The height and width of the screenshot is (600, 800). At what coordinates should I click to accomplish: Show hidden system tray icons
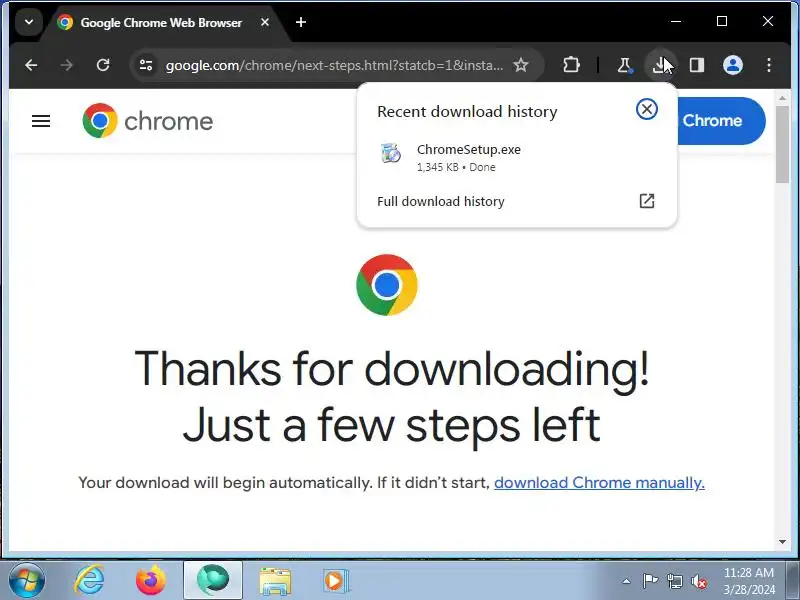pos(627,581)
